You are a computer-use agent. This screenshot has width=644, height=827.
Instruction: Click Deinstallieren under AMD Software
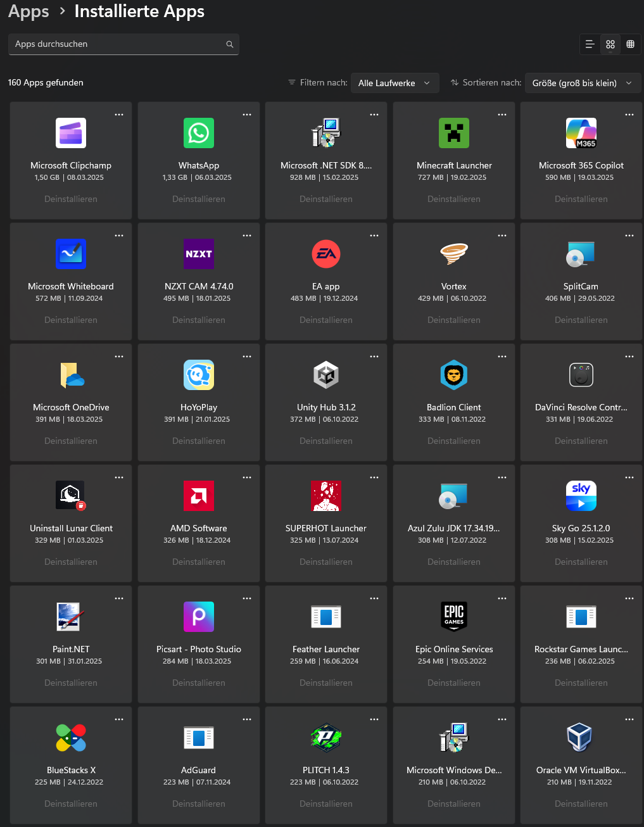pyautogui.click(x=199, y=562)
